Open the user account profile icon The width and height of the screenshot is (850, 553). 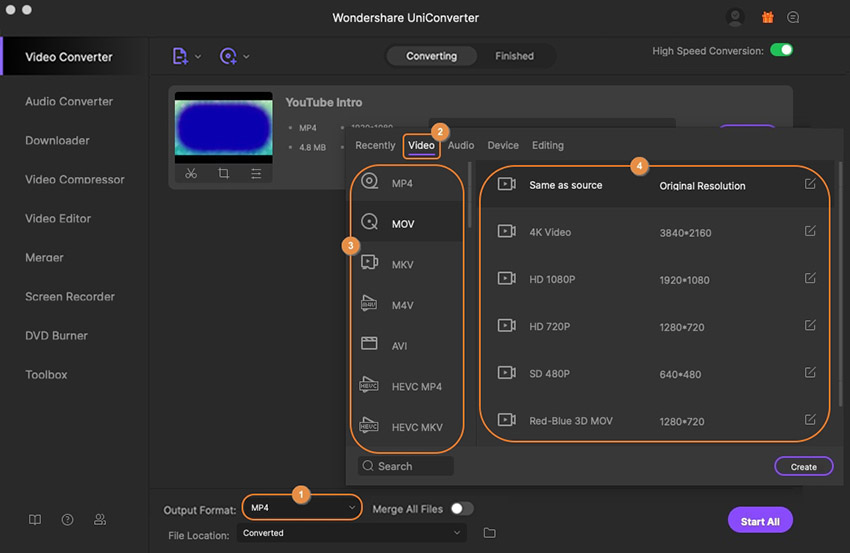736,17
